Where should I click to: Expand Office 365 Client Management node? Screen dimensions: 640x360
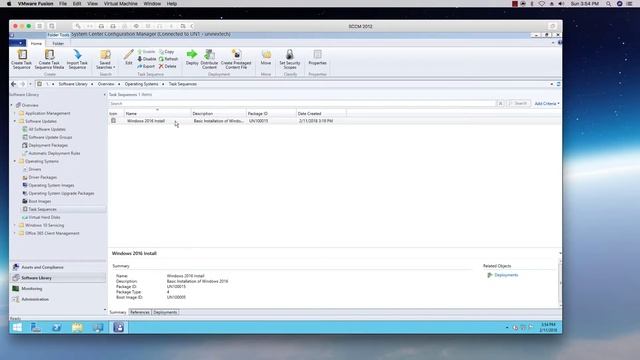15,233
